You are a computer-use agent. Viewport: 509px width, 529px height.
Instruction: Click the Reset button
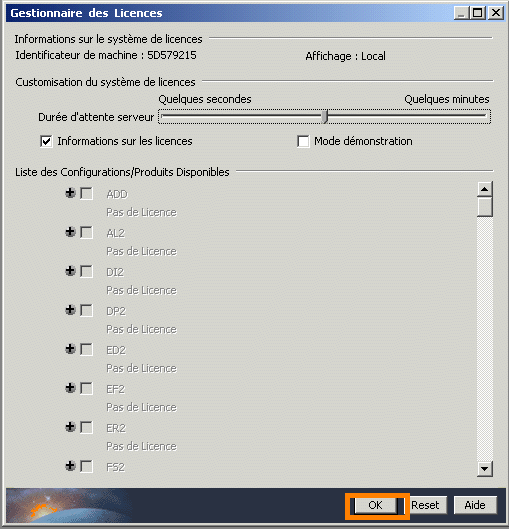pos(425,505)
